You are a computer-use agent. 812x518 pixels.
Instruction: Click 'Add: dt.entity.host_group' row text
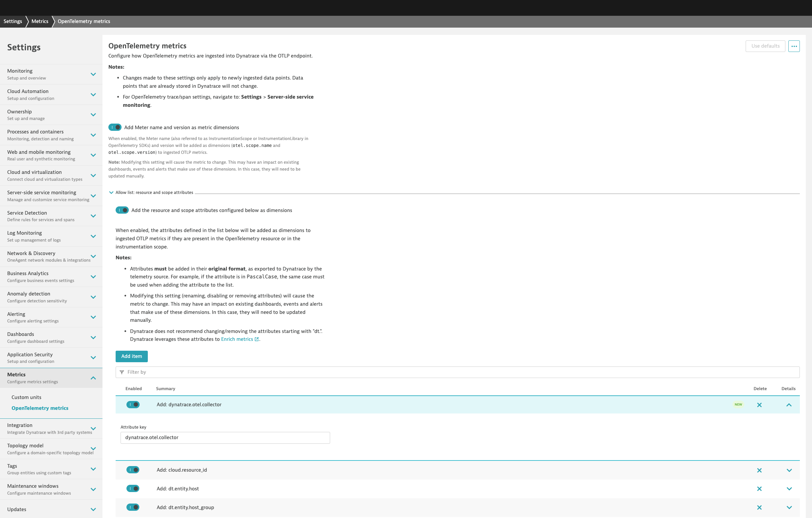(x=185, y=507)
